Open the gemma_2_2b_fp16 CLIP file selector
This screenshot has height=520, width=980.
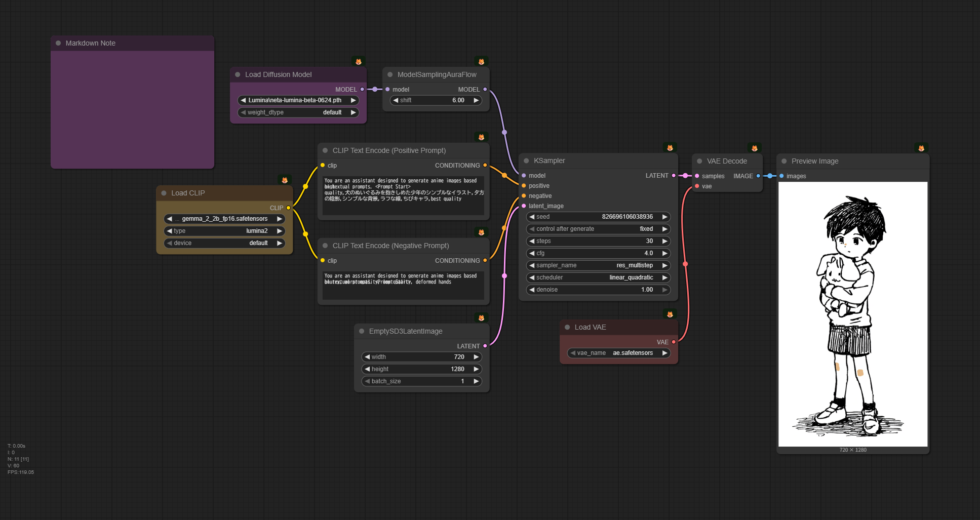224,219
